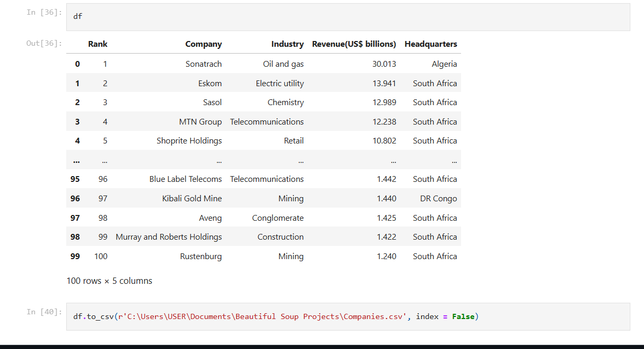Click the Revenue(US$ billions) column header
This screenshot has height=349, width=644.
tap(354, 44)
